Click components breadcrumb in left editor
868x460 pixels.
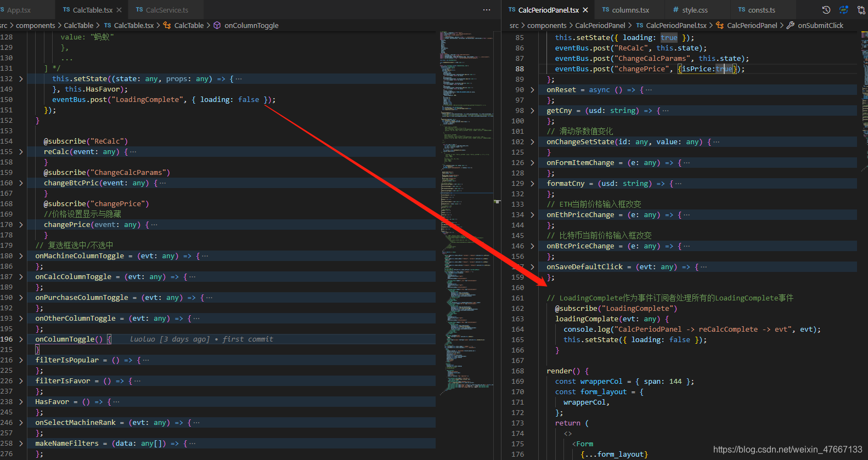coord(35,25)
